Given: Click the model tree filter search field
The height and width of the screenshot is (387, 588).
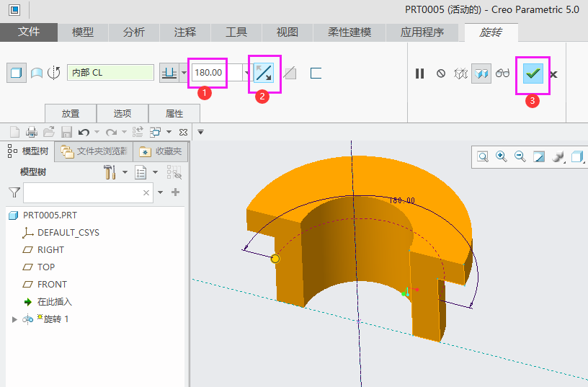Looking at the screenshot, I should tap(83, 192).
